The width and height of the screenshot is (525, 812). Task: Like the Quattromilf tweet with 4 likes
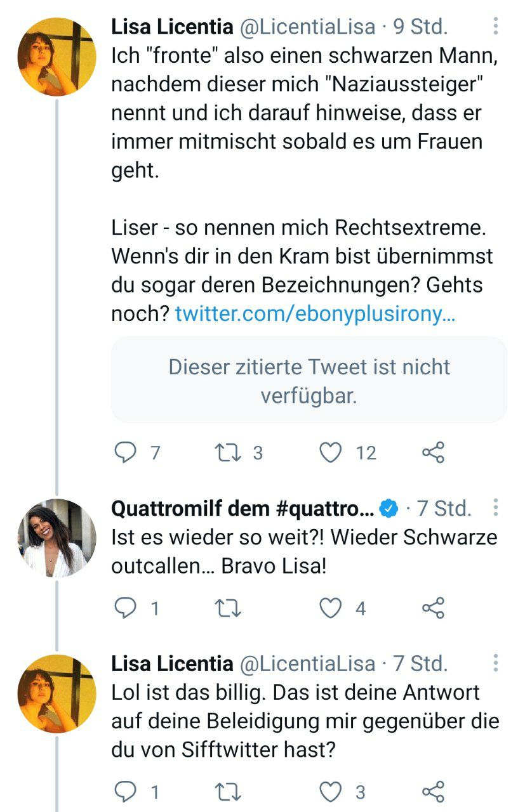click(329, 608)
